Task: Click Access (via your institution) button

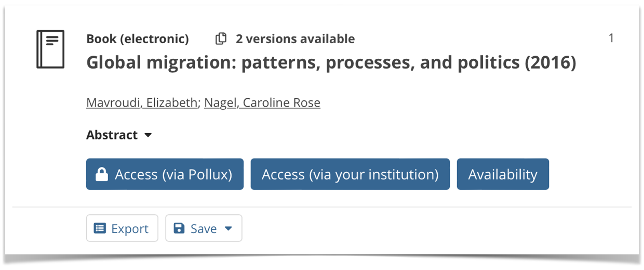Action: [350, 174]
